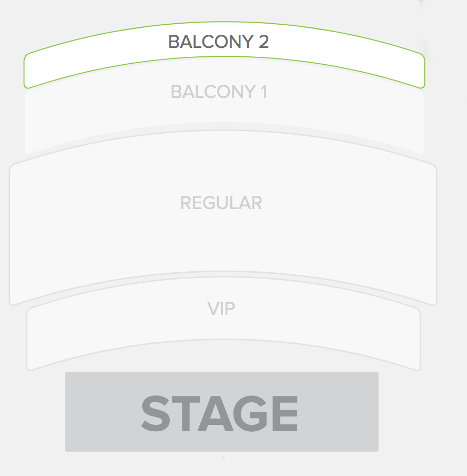Click the VIP label text
Image resolution: width=467 pixels, height=476 pixels.
(x=221, y=309)
